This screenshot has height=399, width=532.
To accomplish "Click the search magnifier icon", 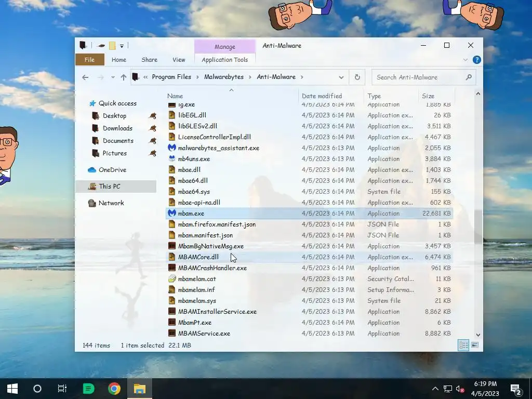I will point(469,77).
